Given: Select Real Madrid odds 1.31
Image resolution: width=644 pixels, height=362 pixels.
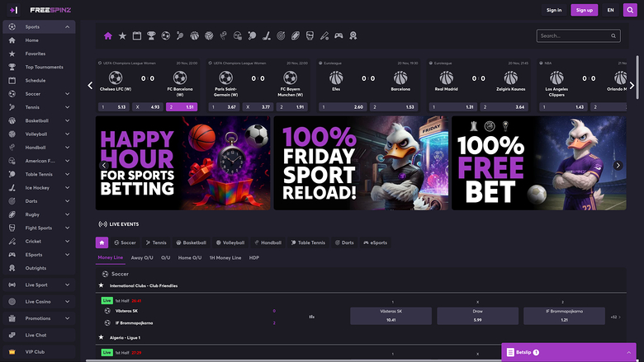Looking at the screenshot, I should pyautogui.click(x=453, y=107).
